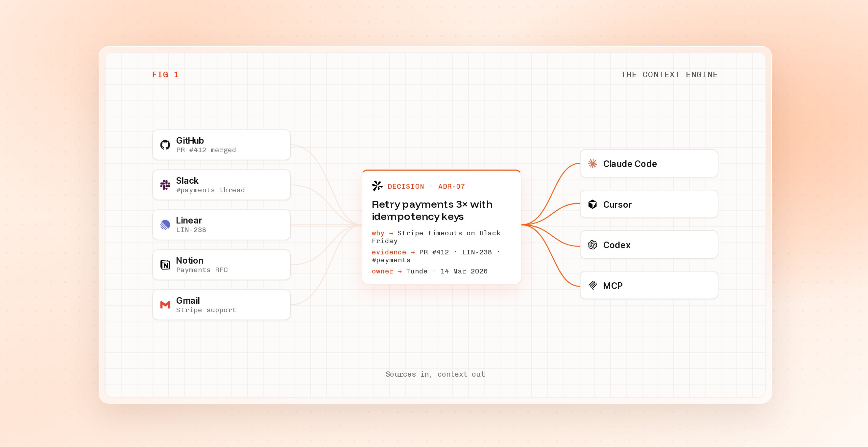The image size is (868, 447).
Task: Click the Claude Code starburst icon
Action: (x=592, y=164)
